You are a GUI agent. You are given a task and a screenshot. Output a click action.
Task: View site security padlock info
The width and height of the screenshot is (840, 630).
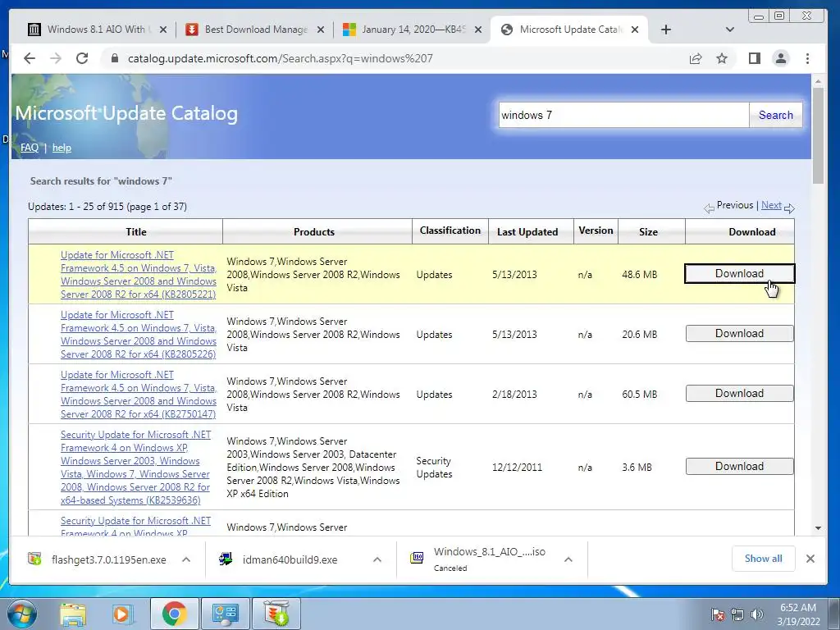point(114,58)
